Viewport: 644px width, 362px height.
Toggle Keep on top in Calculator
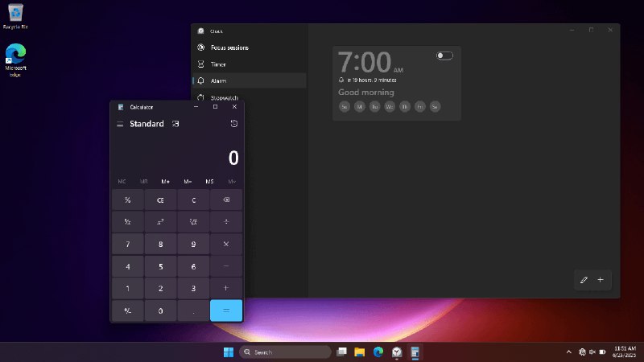175,124
